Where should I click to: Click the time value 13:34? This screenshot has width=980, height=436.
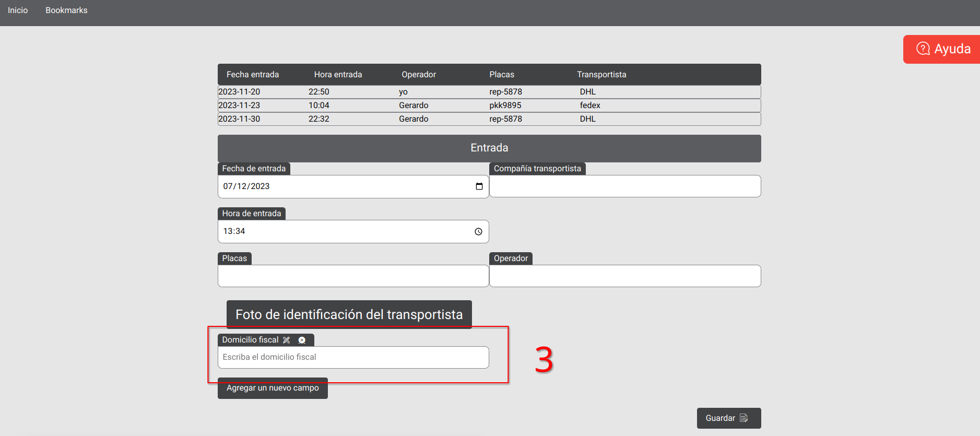(x=234, y=231)
